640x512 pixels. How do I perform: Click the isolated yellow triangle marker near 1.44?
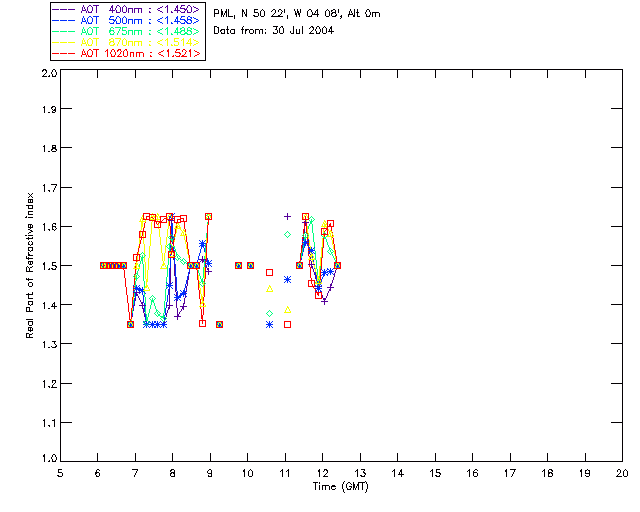269,289
